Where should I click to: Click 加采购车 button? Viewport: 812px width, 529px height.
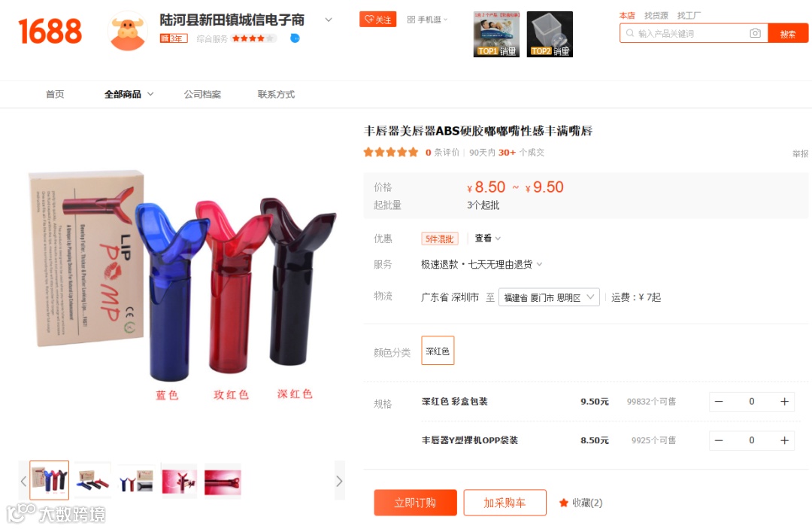(x=505, y=503)
